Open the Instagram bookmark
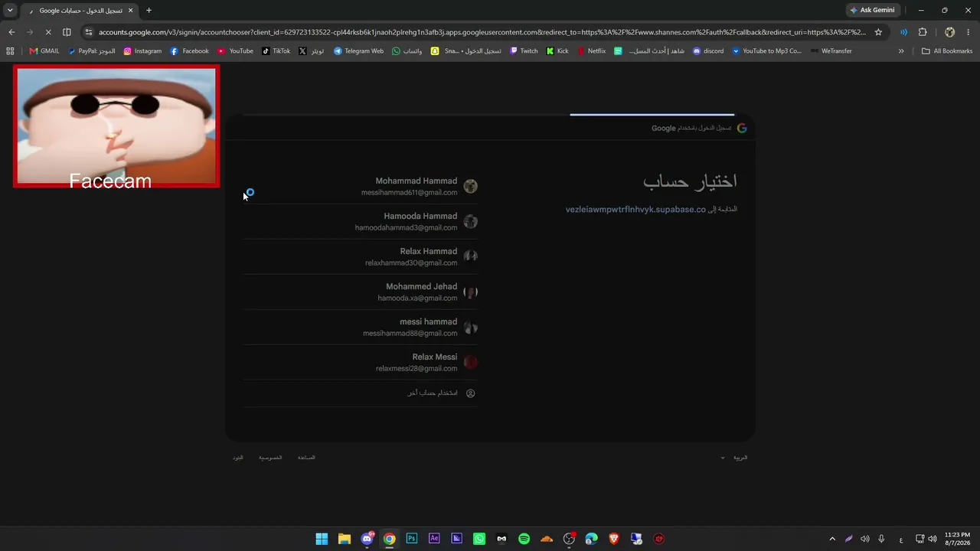Viewport: 980px width, 551px height. 142,51
